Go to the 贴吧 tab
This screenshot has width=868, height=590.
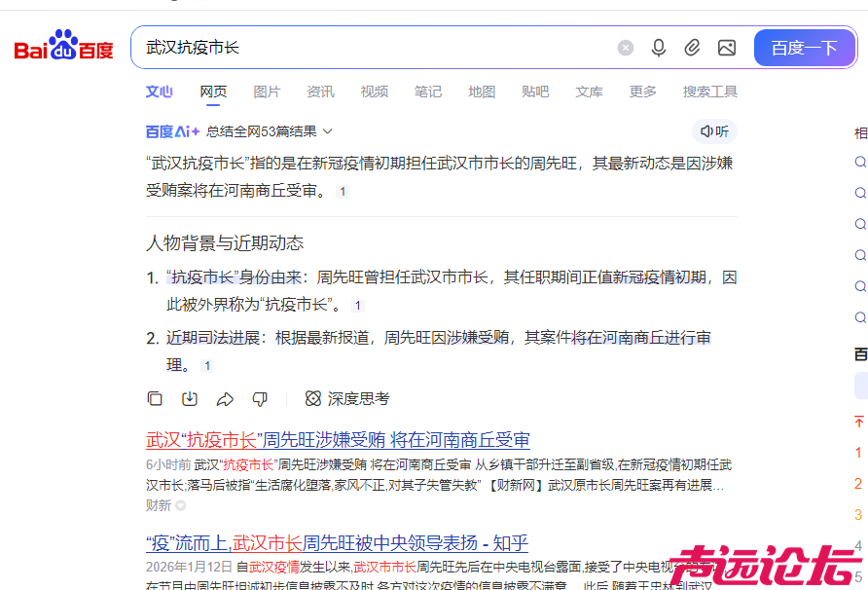pos(535,92)
